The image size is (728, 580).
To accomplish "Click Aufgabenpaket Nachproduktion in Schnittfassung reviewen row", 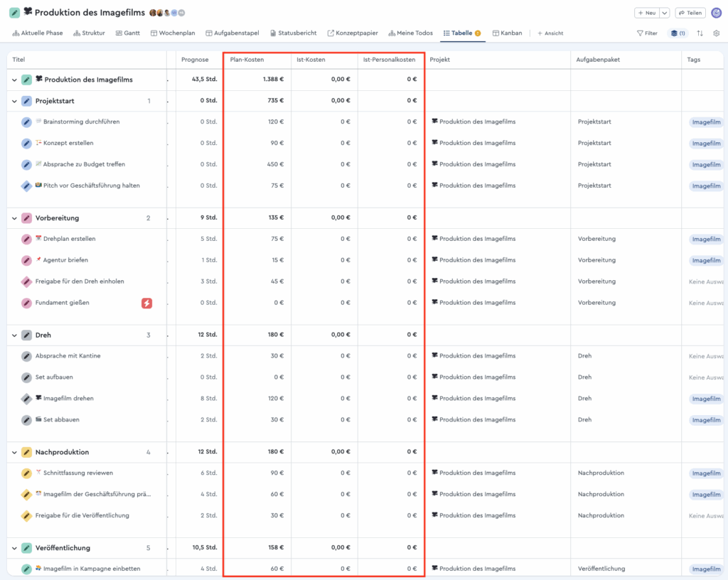I will point(601,473).
